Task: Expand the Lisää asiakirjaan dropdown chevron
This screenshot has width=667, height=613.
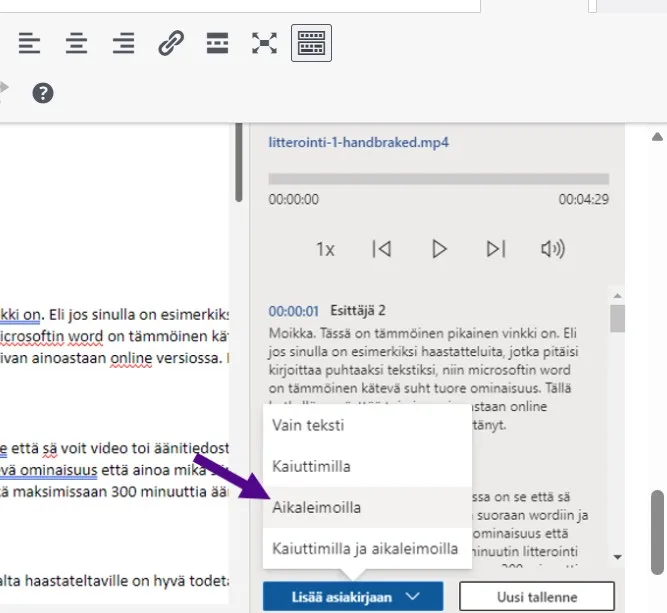Action: pos(413,596)
